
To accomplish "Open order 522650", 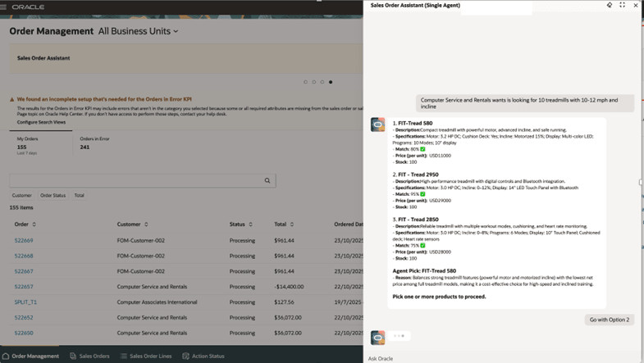I will [24, 333].
